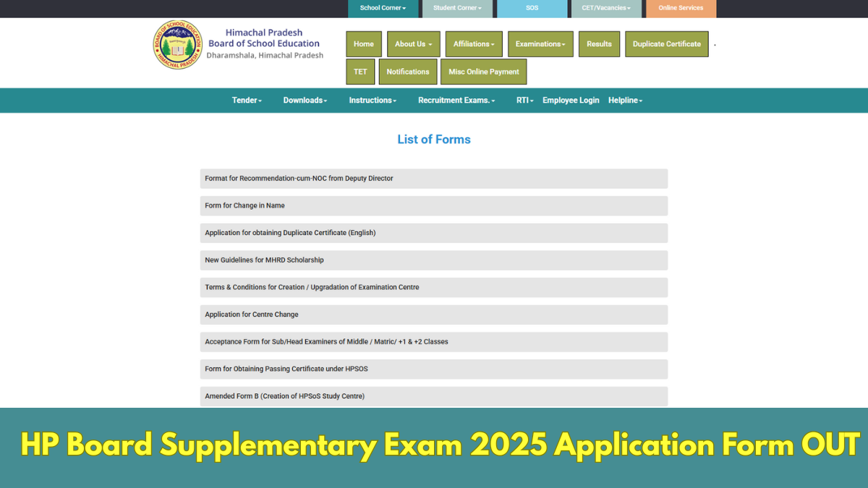Go to the Home button
The image size is (868, 488).
(364, 44)
